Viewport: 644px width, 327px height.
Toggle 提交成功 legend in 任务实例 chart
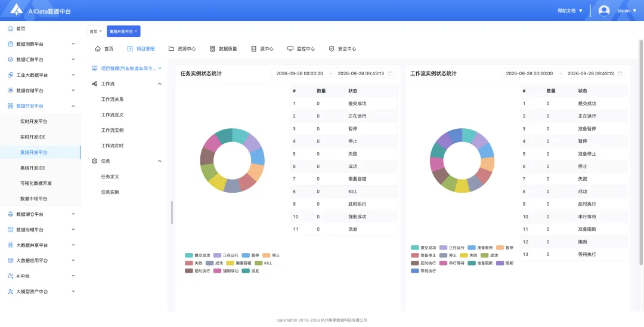click(x=197, y=255)
